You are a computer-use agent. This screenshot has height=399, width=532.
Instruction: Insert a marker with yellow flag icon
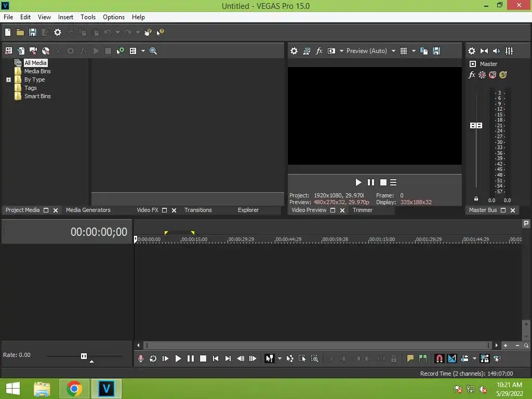tap(410, 358)
